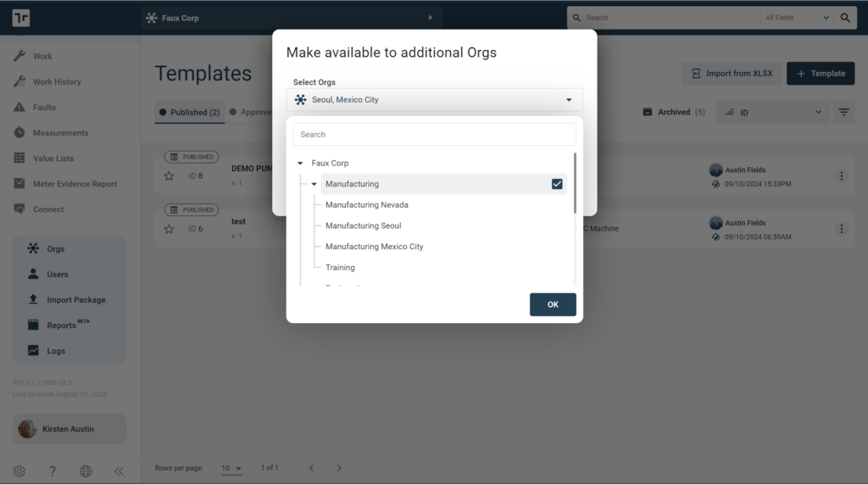The image size is (868, 484).
Task: Open the filter options icon
Action: point(843,113)
